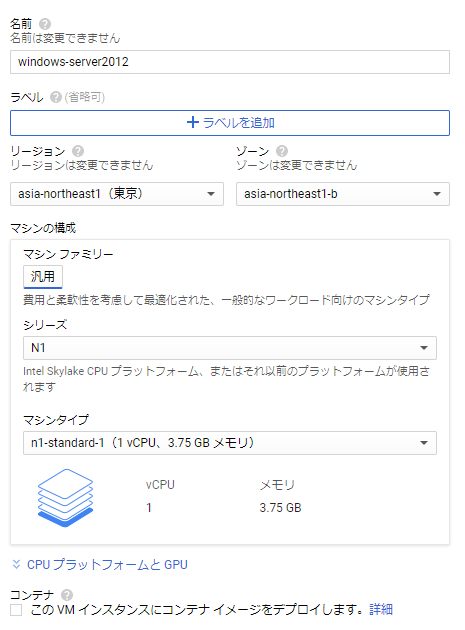
Task: Click the windows-server2012 name field
Action: tap(230, 62)
